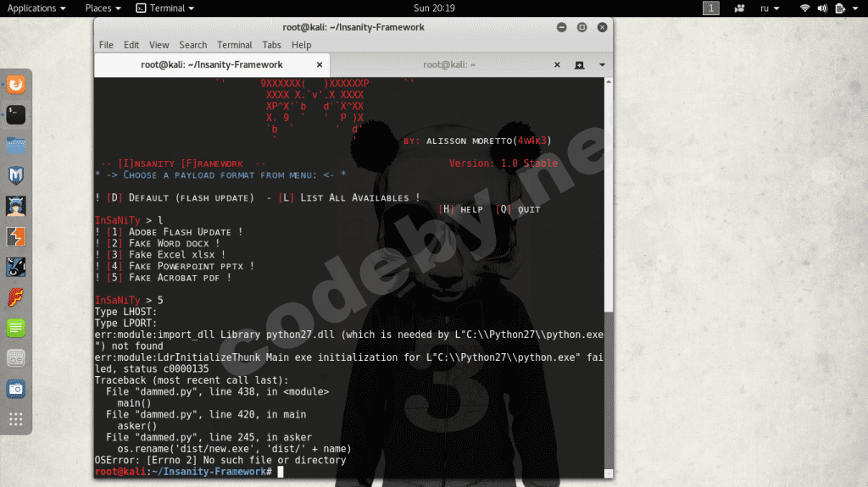
Task: Click the os.rename traceback line
Action: coord(234,449)
